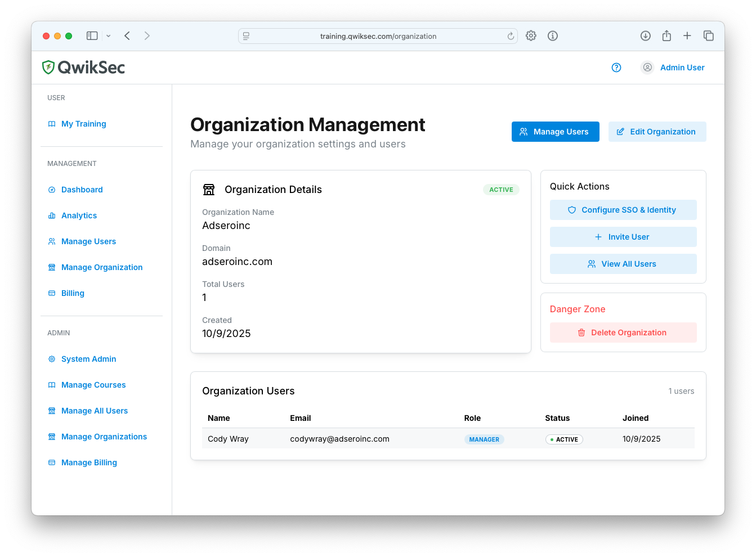Reload the page in address bar
Viewport: 756px width, 557px height.
click(x=511, y=36)
